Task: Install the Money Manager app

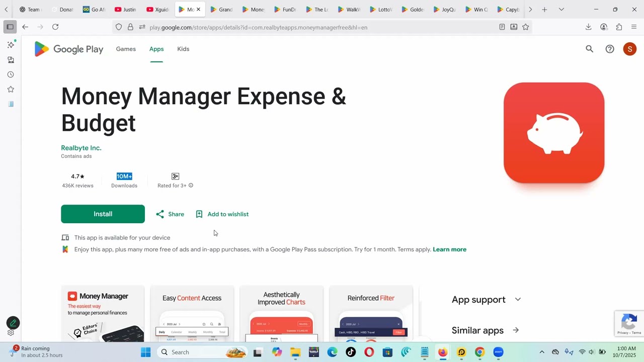Action: [x=103, y=214]
